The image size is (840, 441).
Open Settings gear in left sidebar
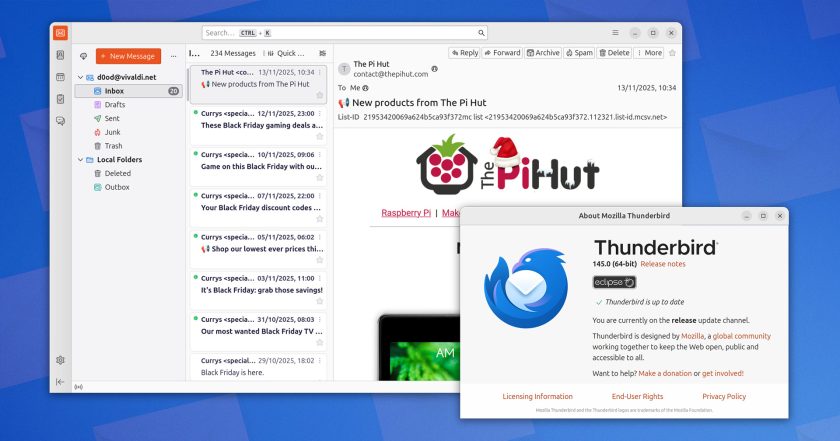[x=61, y=360]
